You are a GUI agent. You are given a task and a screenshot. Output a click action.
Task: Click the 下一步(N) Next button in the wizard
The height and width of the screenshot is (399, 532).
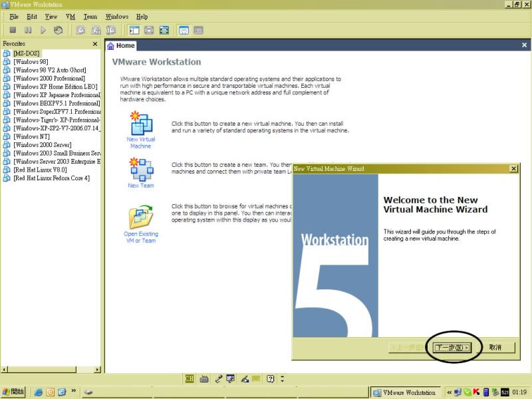pos(452,347)
